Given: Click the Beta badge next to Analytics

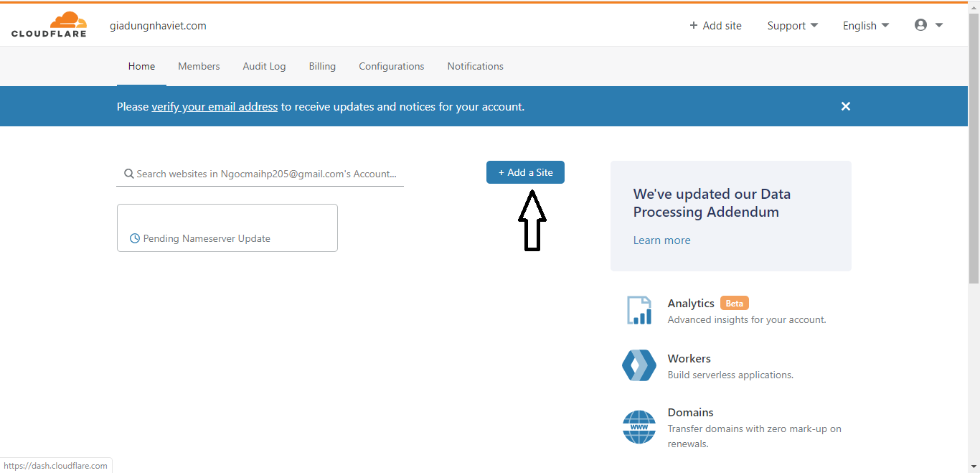Looking at the screenshot, I should coord(734,303).
